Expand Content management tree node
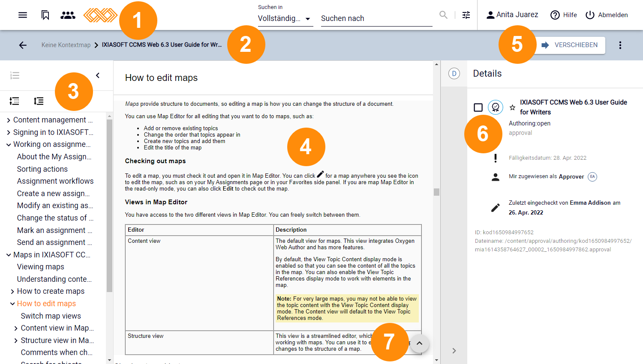643x364 pixels. [x=9, y=120]
